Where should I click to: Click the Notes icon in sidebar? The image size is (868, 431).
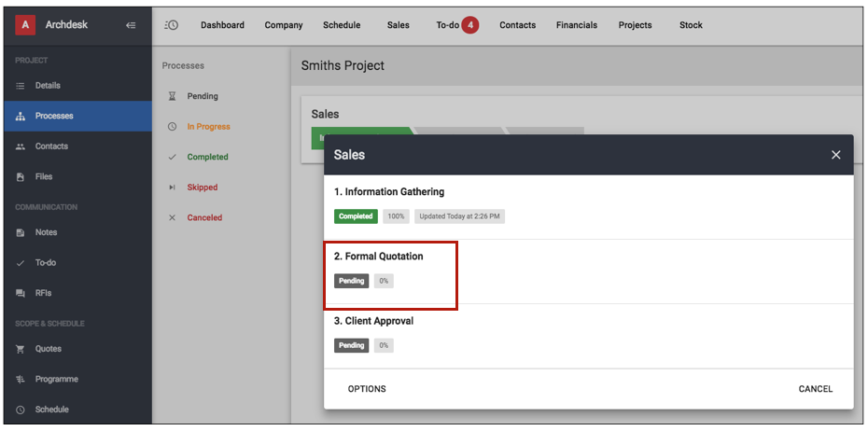[21, 232]
